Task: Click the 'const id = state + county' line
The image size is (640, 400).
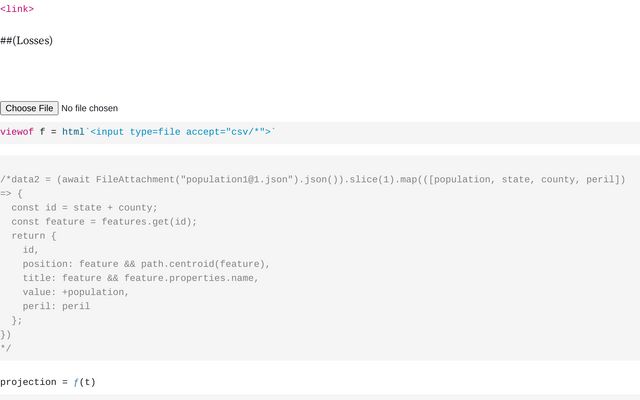Action: point(84,208)
